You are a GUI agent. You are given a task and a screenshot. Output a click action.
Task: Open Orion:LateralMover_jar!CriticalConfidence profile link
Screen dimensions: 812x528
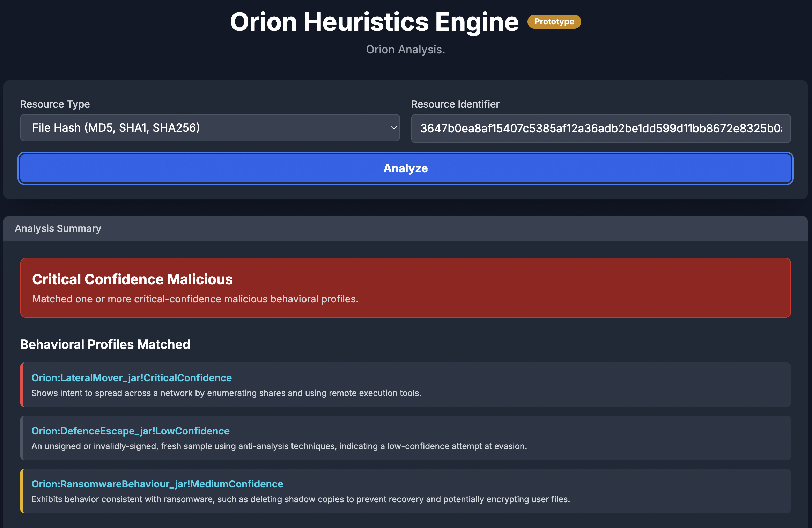131,378
